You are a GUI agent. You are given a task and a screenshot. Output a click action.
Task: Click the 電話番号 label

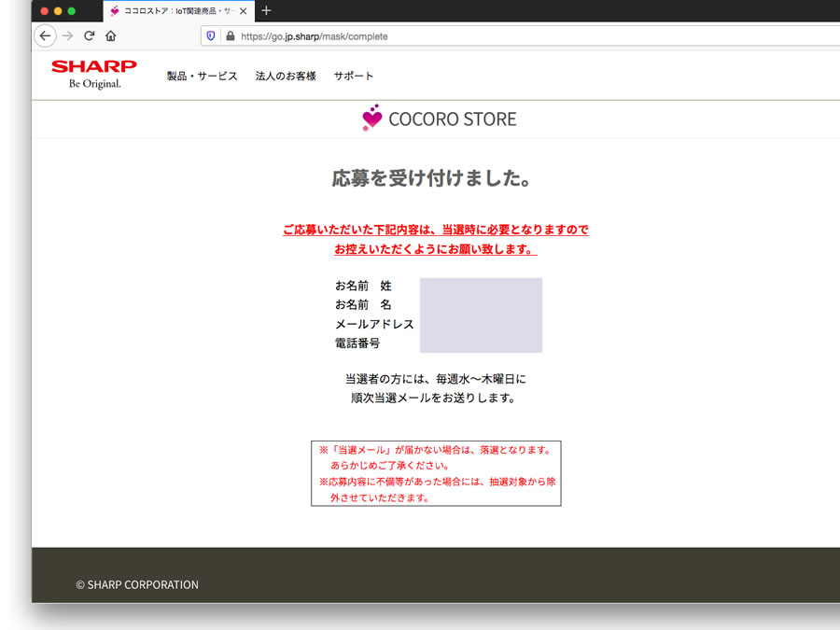point(357,343)
